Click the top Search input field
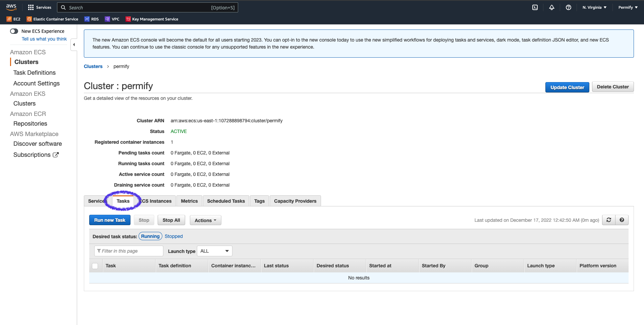 [x=148, y=7]
